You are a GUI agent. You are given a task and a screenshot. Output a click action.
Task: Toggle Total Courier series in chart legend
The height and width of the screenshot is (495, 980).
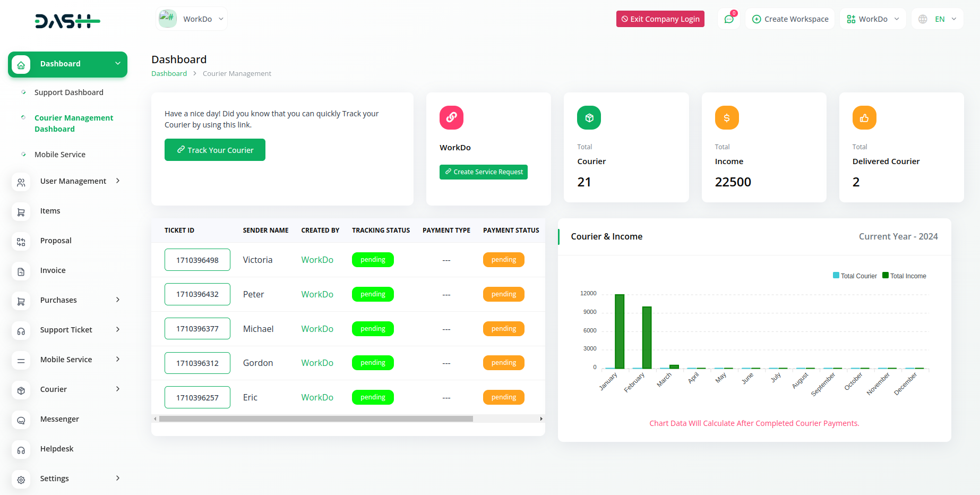pyautogui.click(x=855, y=276)
